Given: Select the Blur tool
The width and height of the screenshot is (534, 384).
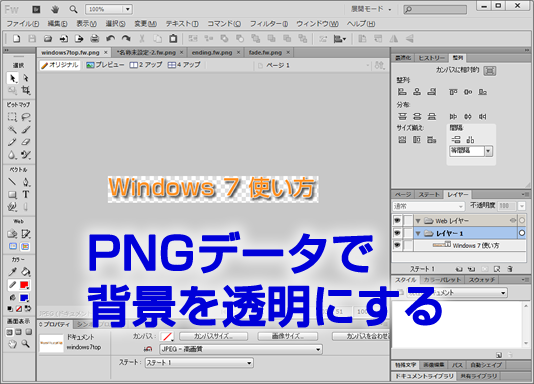Looking at the screenshot, I should pos(12,155).
